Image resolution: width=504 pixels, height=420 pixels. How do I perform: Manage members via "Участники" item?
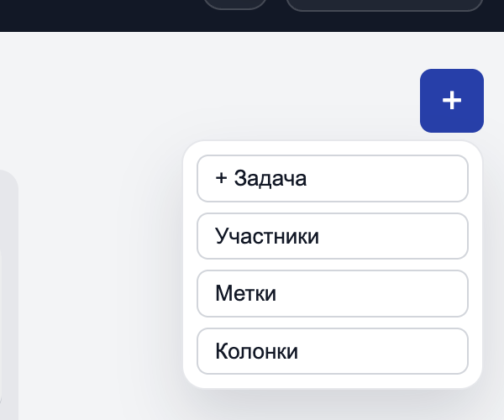point(332,236)
